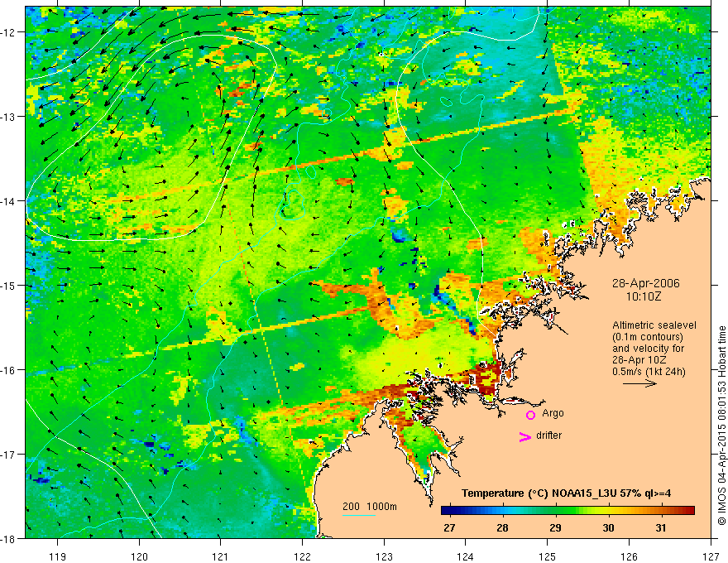Click the '0.5m/s (1kt 24h)' label
The width and height of the screenshot is (728, 563).
(x=649, y=372)
